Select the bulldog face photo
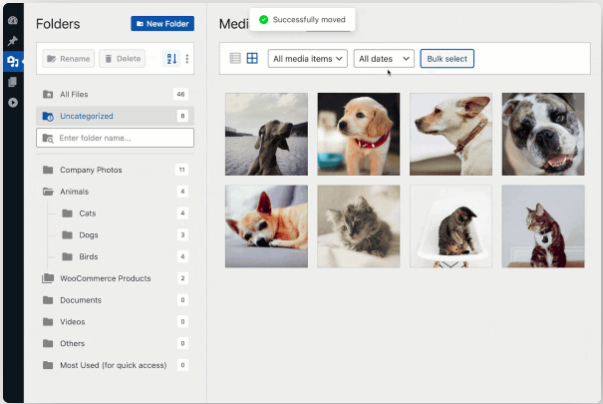 click(x=543, y=134)
